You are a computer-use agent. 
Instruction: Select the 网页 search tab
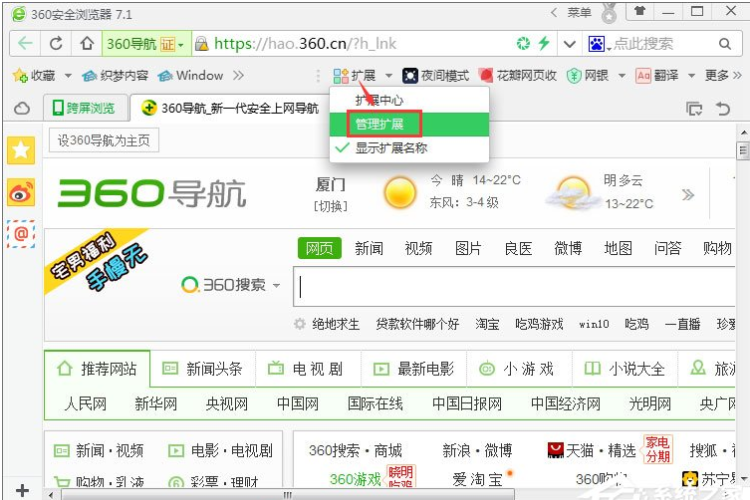(x=320, y=248)
